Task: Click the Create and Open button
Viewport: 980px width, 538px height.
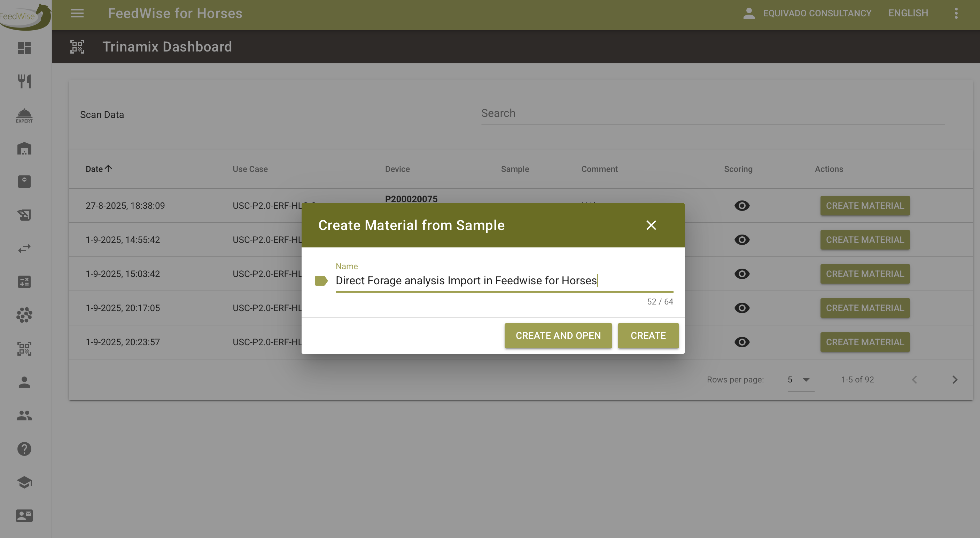Action: point(558,336)
